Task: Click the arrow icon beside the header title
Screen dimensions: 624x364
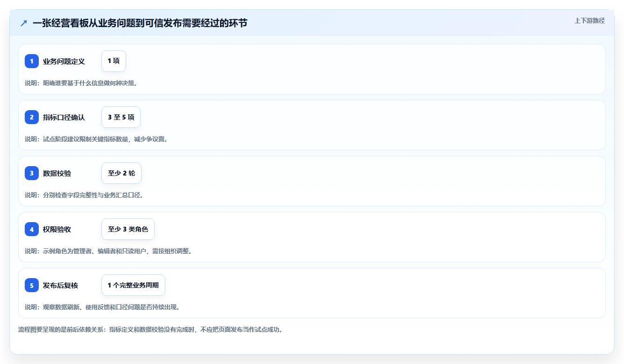Action: 24,23
